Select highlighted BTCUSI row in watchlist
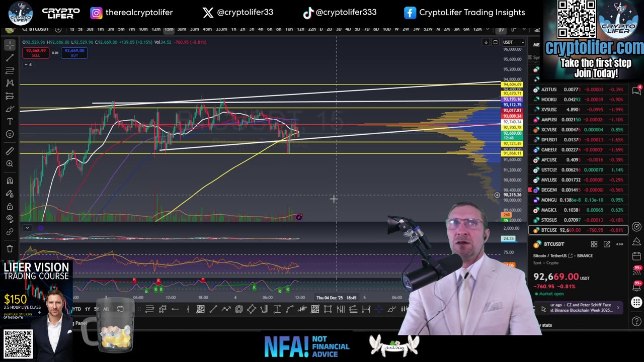Image resolution: width=644 pixels, height=362 pixels. [578, 230]
